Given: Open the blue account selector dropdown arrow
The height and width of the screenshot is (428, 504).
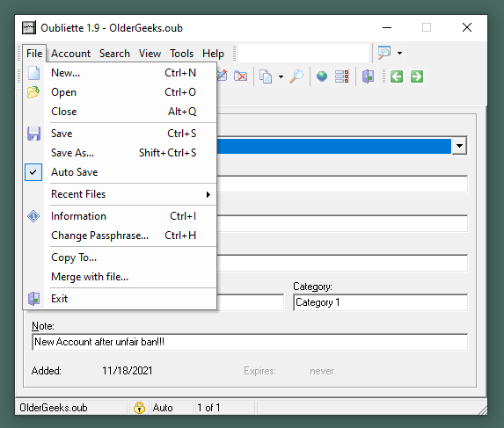Looking at the screenshot, I should point(460,146).
